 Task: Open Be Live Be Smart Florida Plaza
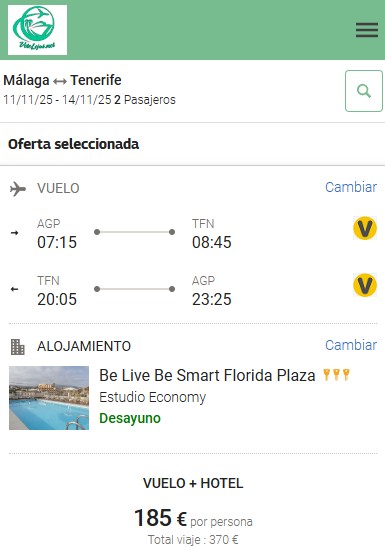pyautogui.click(x=207, y=376)
